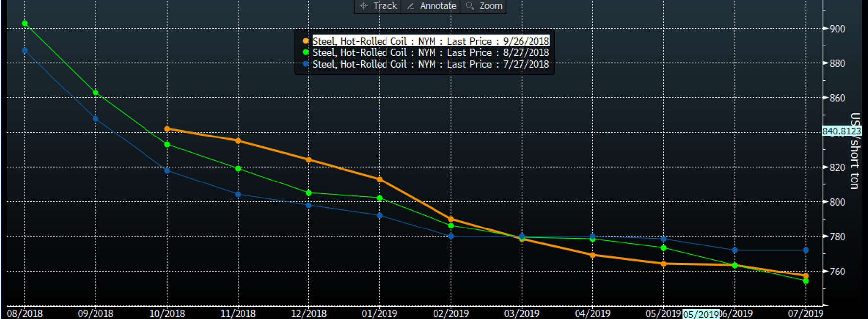Viewport: 868px width, 319px height.
Task: Click orange data point at 01/2019
Action: 380,180
